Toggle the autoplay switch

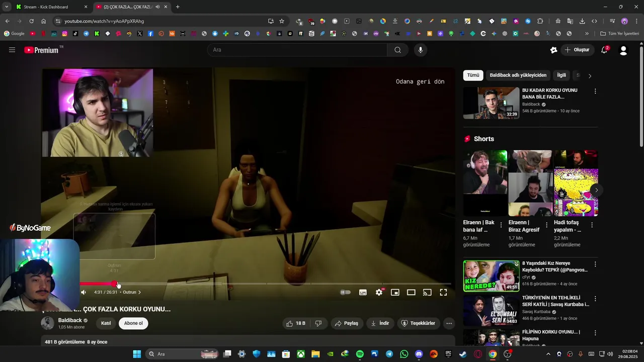pos(345,292)
